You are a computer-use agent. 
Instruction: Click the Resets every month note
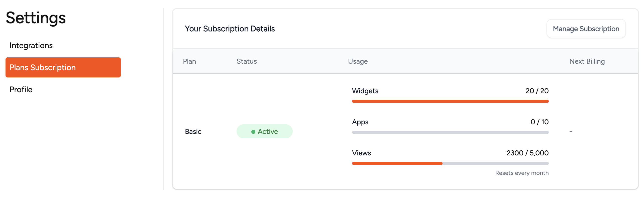(522, 173)
